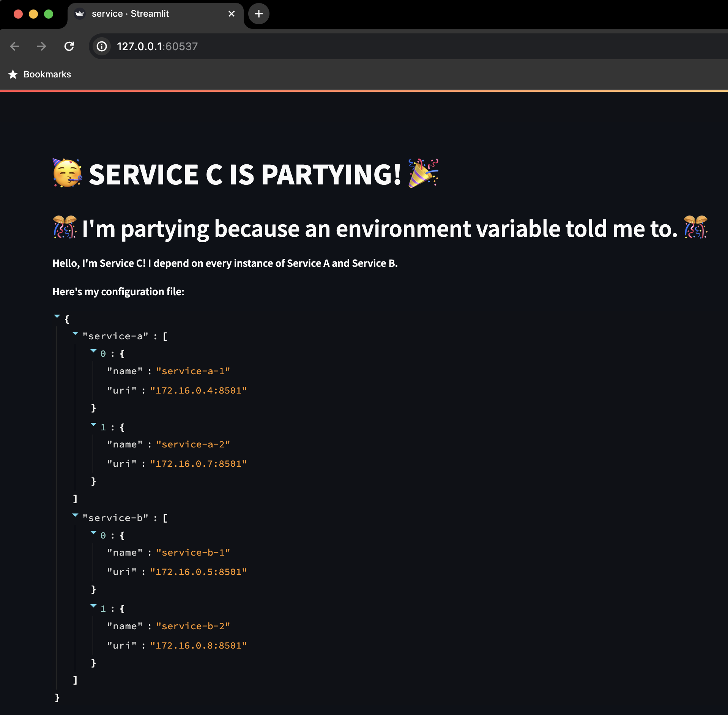Collapse entry 0 under service-a
This screenshot has width=728, height=715.
93,351
